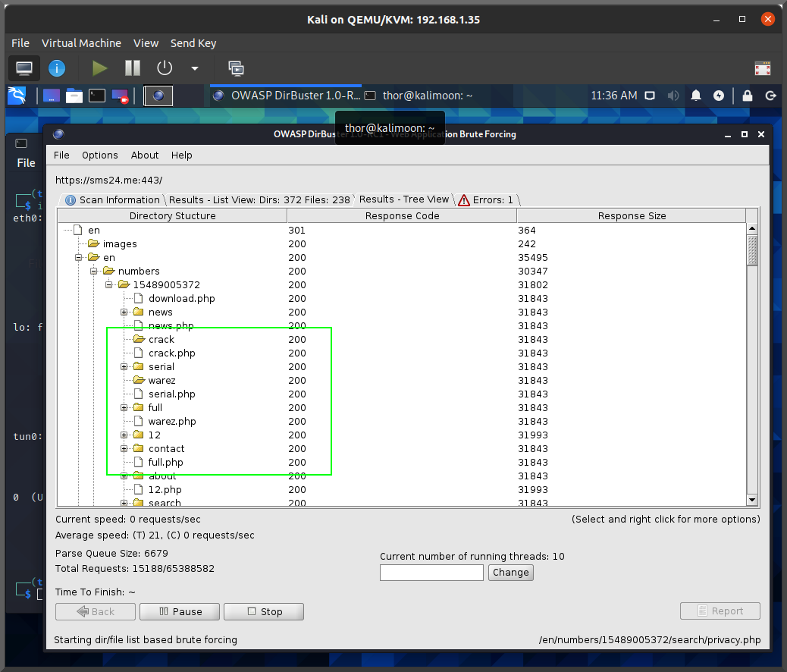This screenshot has height=672, width=787.
Task: Pause the virtual machine from toolbar
Action: (133, 68)
